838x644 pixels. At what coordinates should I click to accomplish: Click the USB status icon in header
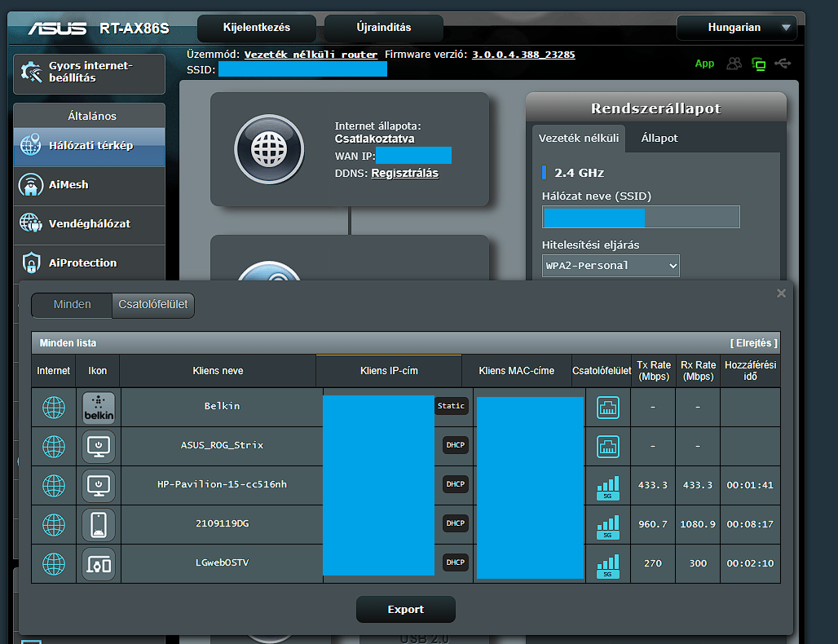click(x=783, y=64)
